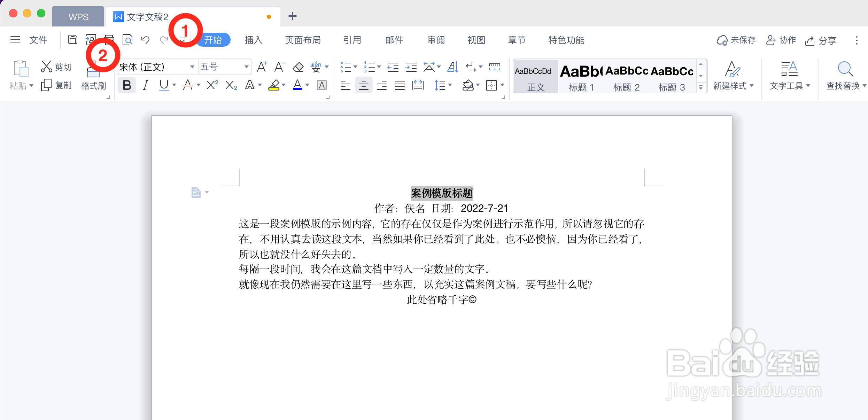
Task: Click the Paste (粘贴) clipboard icon
Action: tap(21, 68)
